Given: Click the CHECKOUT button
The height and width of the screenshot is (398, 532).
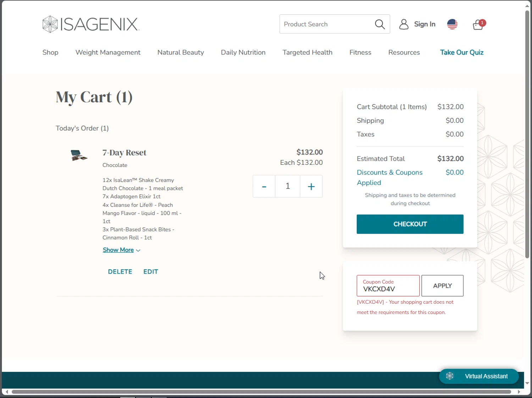Looking at the screenshot, I should pyautogui.click(x=410, y=224).
